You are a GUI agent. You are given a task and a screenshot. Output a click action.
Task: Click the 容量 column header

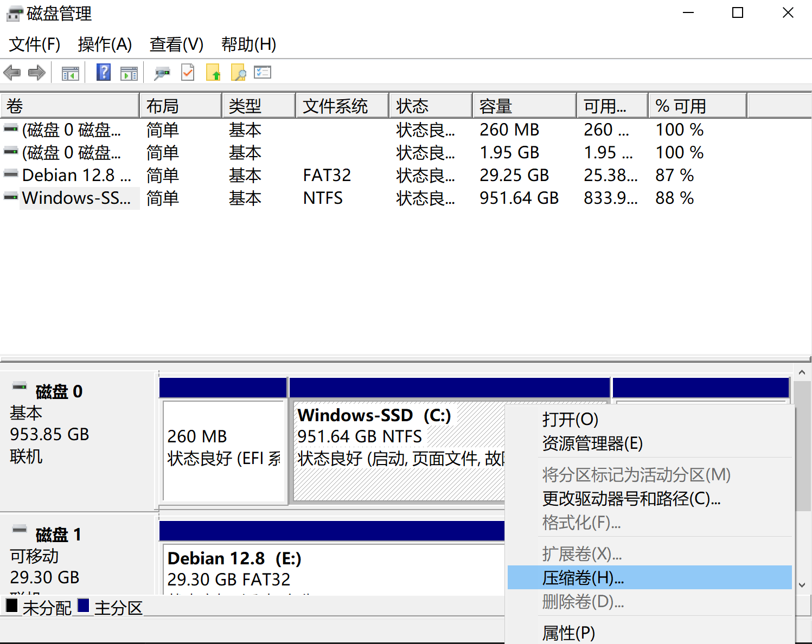click(x=523, y=106)
